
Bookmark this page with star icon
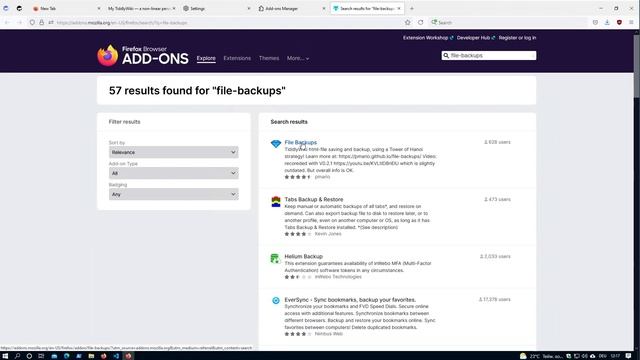tap(407, 22)
